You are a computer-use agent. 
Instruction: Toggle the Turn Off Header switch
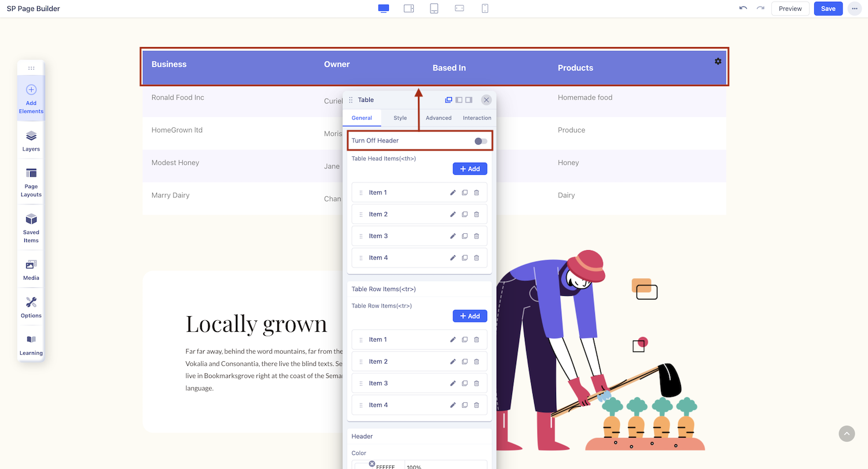click(481, 141)
